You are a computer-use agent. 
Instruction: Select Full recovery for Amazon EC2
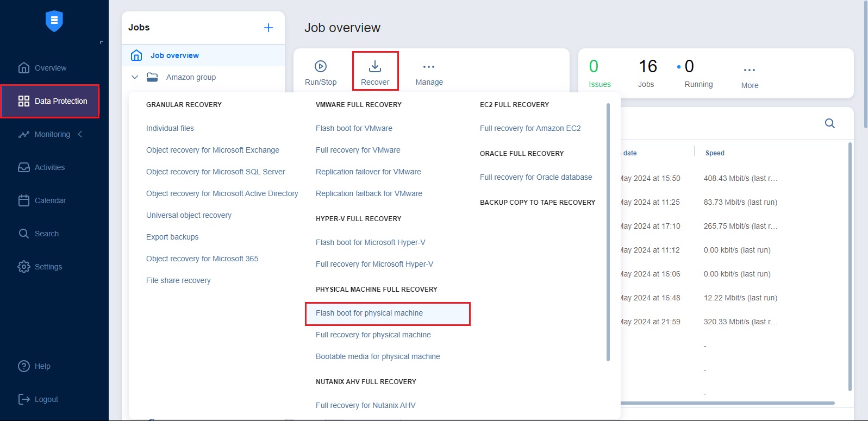[530, 128]
